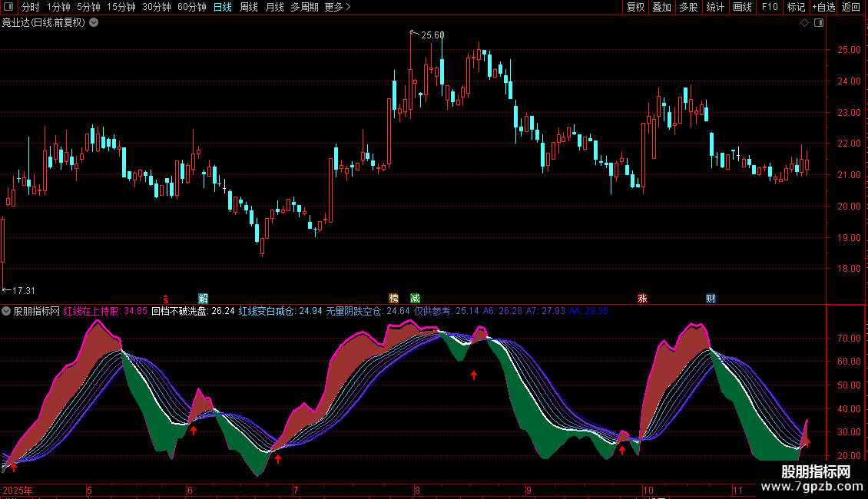This screenshot has width=868, height=499.
Task: Click the A7: 27.93 indicator value
Action: click(x=545, y=311)
